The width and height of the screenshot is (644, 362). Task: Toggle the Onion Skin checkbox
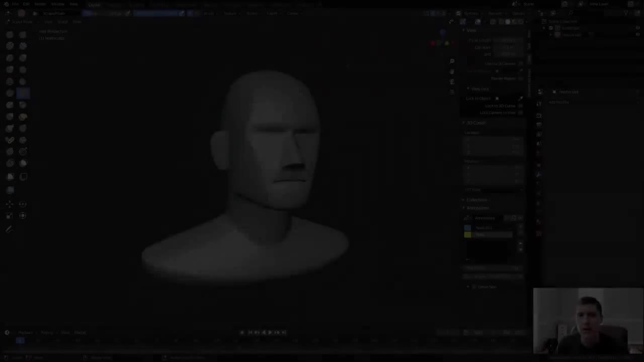tap(473, 287)
